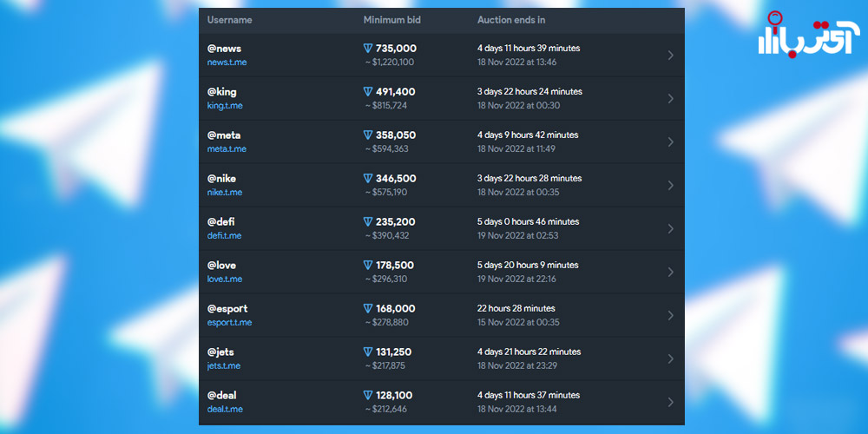The image size is (868, 434).
Task: Follow the meta.t.me link
Action: pyautogui.click(x=227, y=149)
